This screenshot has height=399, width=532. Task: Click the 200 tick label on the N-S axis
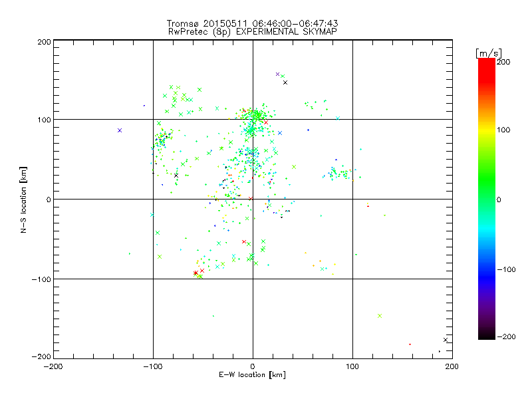tap(44, 42)
